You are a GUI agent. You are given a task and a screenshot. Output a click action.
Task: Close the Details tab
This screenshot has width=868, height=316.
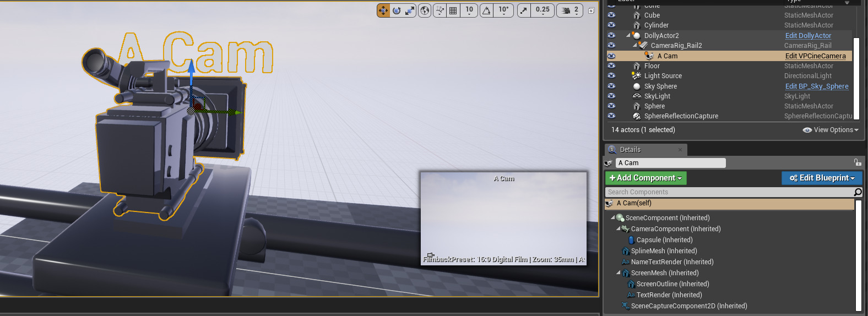[x=680, y=150]
